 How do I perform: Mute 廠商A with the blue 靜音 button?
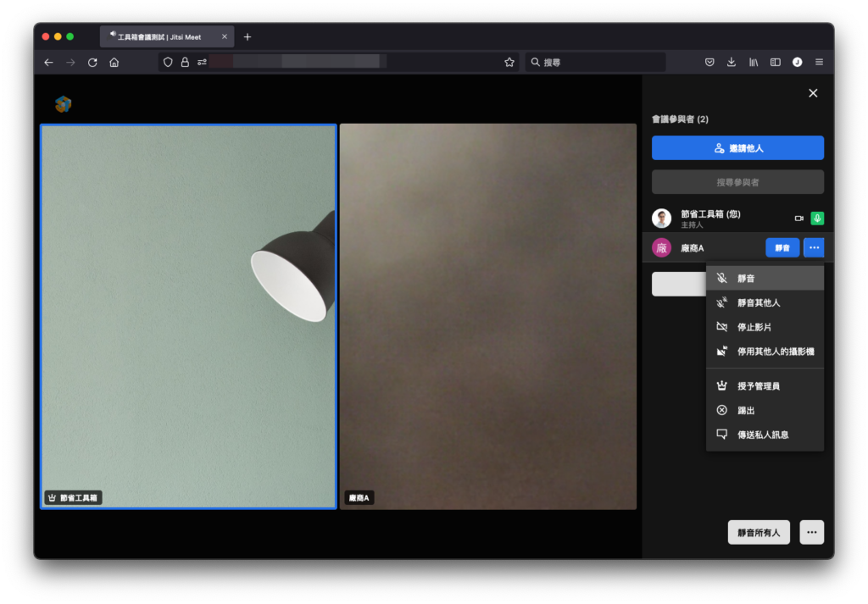pyautogui.click(x=782, y=248)
